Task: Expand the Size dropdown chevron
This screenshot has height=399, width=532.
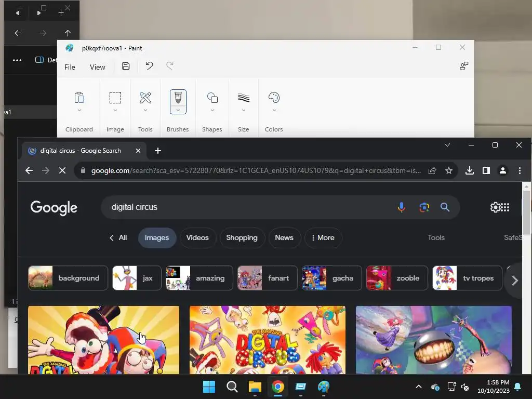Action: [x=244, y=110]
